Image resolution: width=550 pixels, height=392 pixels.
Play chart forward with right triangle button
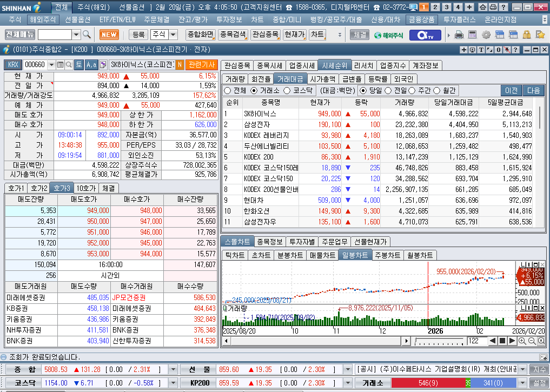click(512, 341)
